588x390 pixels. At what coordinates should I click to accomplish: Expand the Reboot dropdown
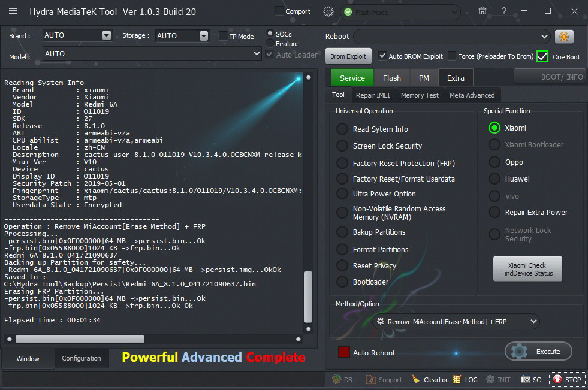[544, 37]
